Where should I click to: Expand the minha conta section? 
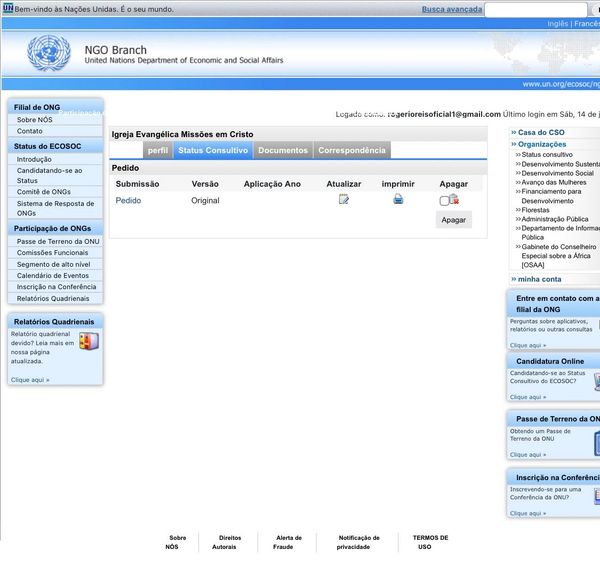pyautogui.click(x=539, y=279)
